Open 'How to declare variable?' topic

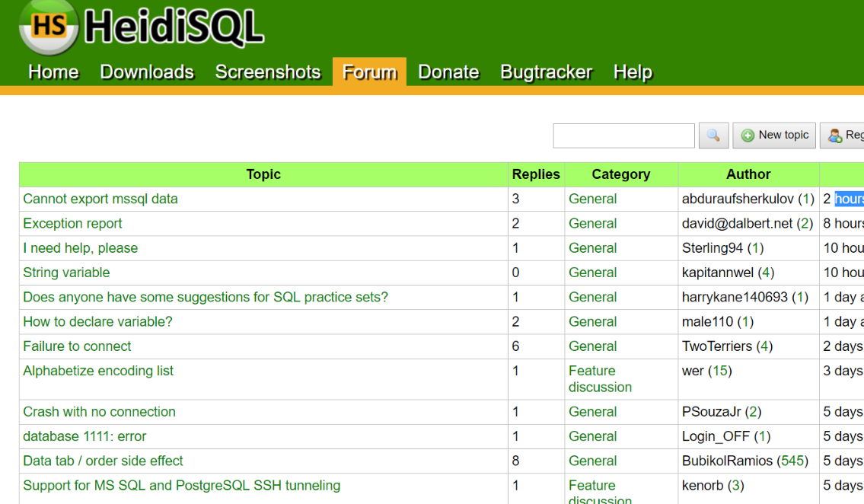pyautogui.click(x=97, y=322)
